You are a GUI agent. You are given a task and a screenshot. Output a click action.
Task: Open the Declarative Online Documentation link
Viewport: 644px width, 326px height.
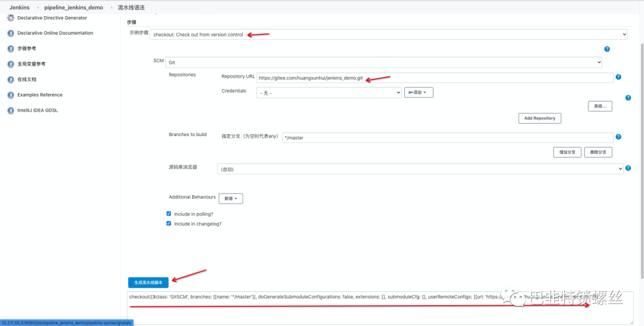click(55, 33)
